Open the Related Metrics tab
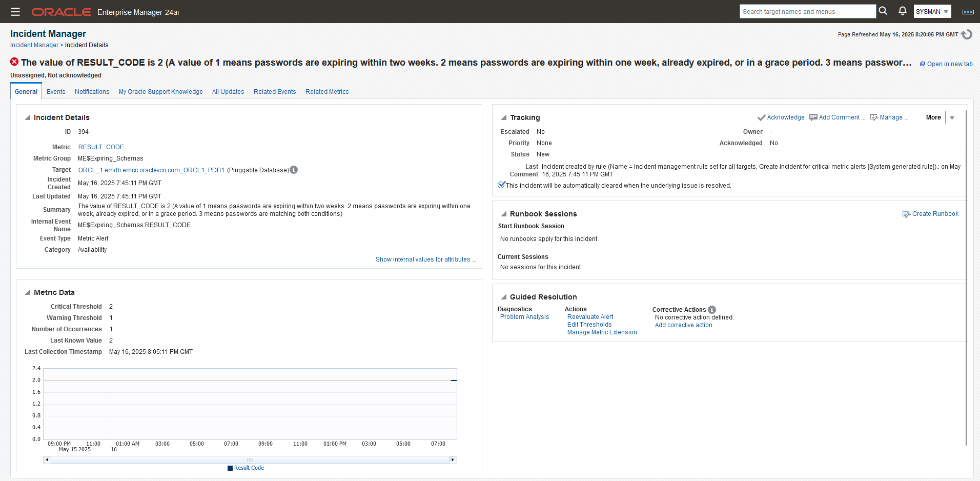The image size is (980, 481). tap(327, 92)
